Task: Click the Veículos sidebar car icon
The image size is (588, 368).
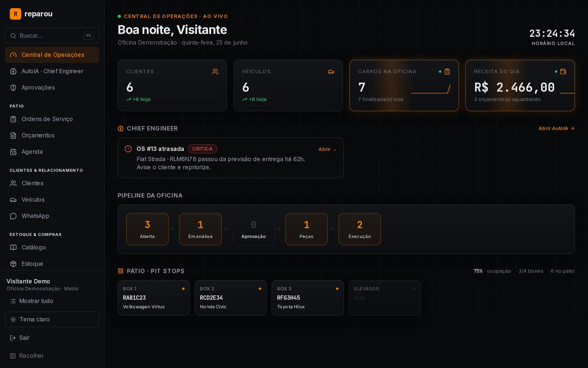Action: tap(13, 200)
